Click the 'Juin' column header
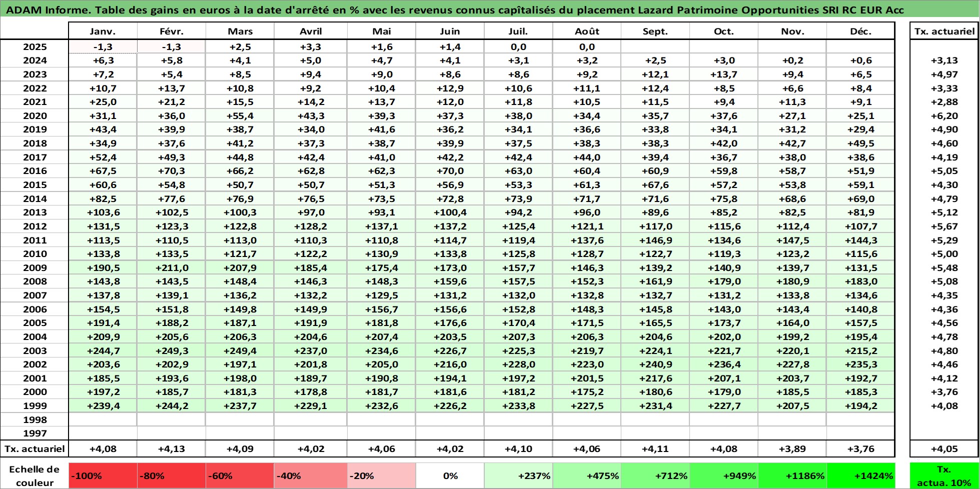The height and width of the screenshot is (489, 980). coord(450,31)
